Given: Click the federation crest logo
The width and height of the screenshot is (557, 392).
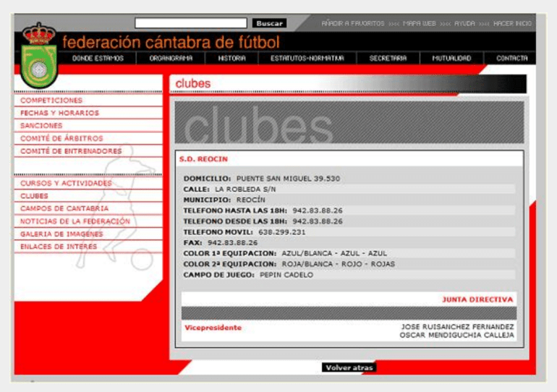Looking at the screenshot, I should [39, 55].
